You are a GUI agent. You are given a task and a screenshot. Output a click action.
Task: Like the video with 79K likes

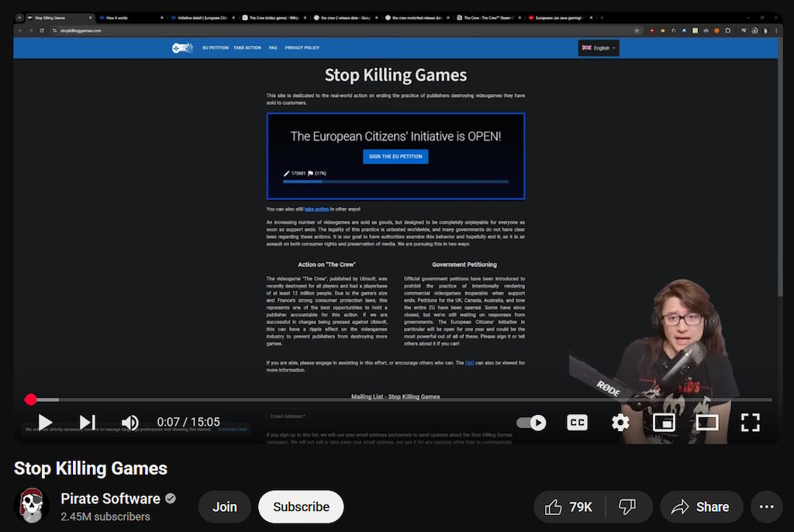pos(568,506)
